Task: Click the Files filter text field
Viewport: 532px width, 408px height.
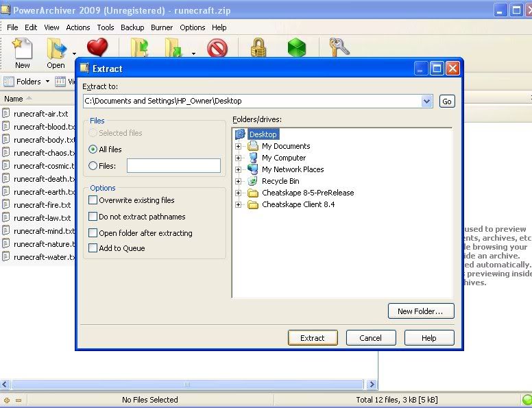Action: (x=173, y=165)
